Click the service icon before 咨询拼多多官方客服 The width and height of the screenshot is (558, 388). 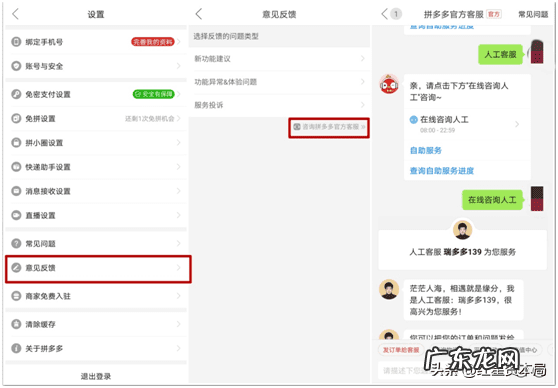click(x=297, y=127)
